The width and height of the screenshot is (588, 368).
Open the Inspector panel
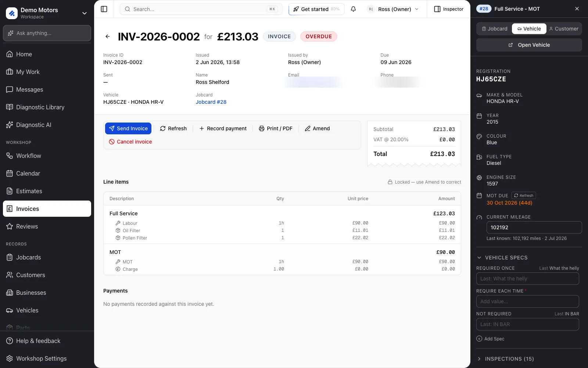pyautogui.click(x=449, y=9)
